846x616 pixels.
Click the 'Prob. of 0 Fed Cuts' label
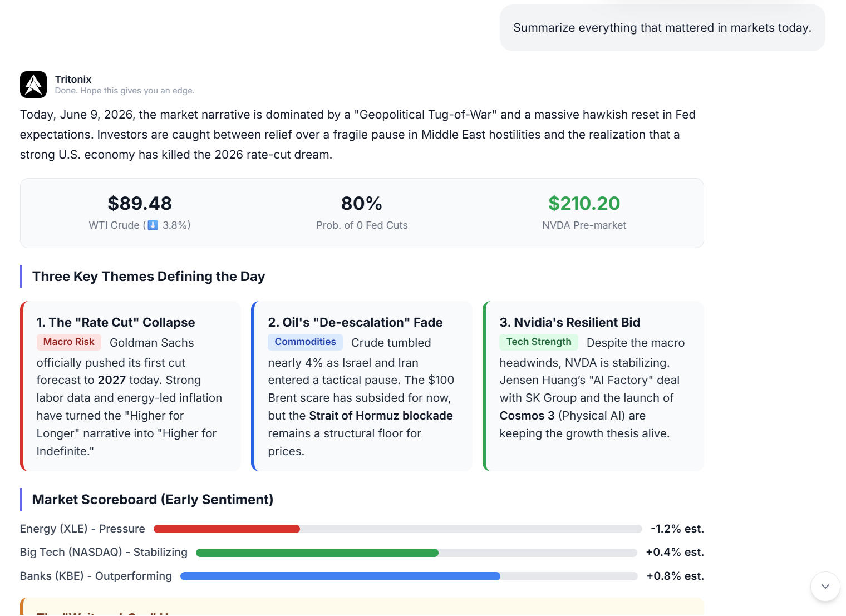[x=362, y=225]
